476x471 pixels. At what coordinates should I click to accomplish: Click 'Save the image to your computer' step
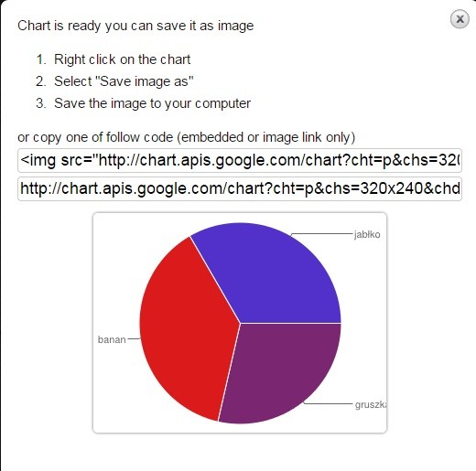click(153, 103)
